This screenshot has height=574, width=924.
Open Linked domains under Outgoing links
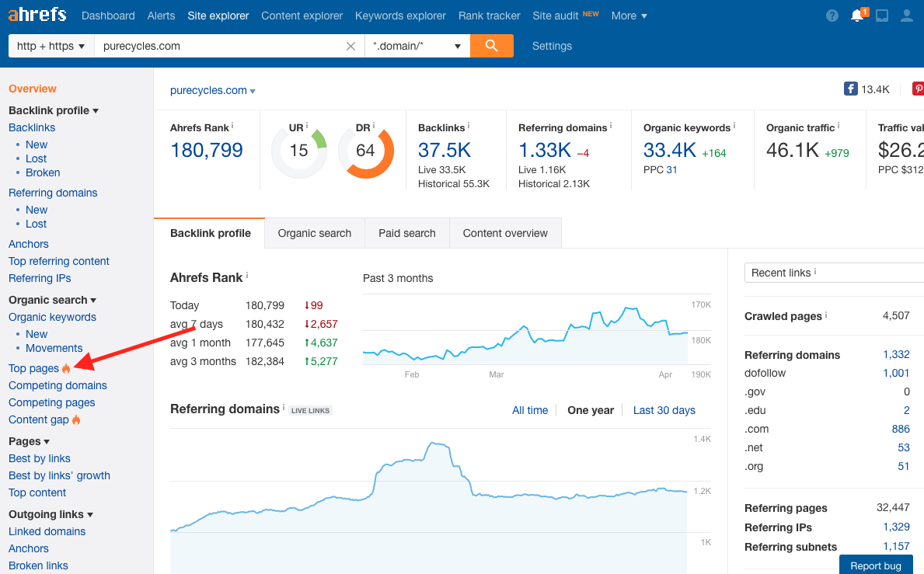click(47, 531)
